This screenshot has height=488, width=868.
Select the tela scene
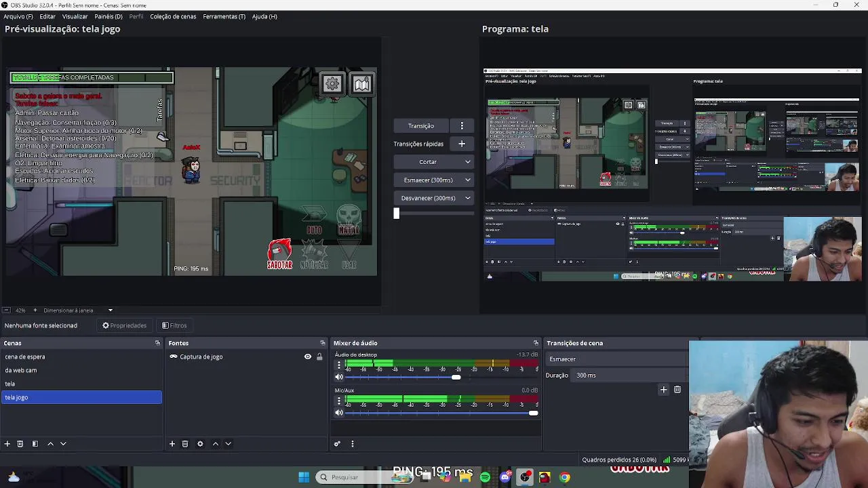tap(81, 384)
